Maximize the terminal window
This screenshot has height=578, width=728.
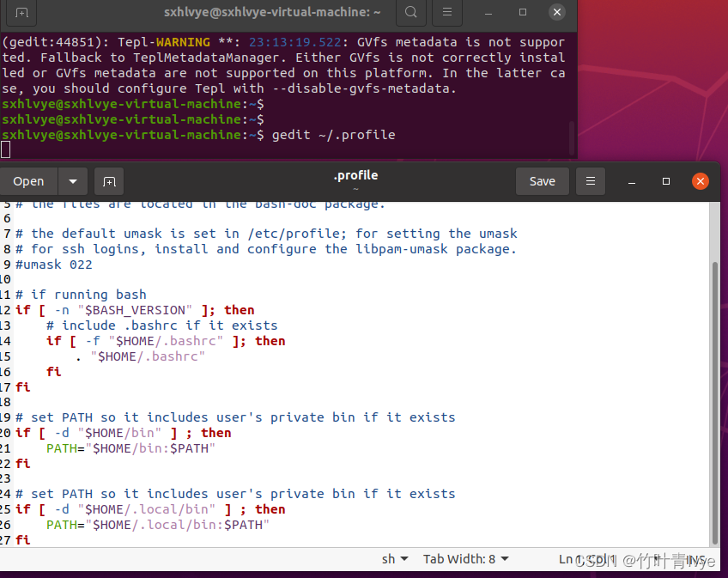click(x=523, y=13)
